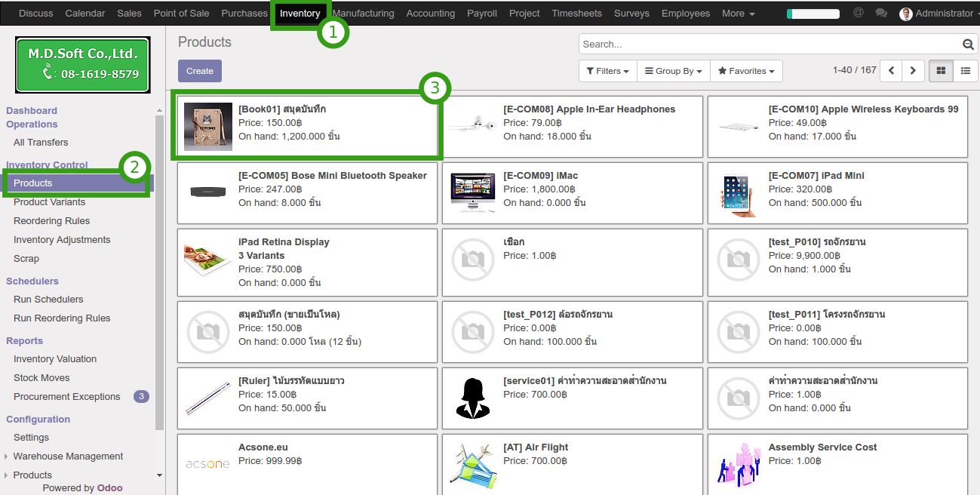This screenshot has width=980, height=495.
Task: Click the [service01] woman silhouette image
Action: coord(473,397)
